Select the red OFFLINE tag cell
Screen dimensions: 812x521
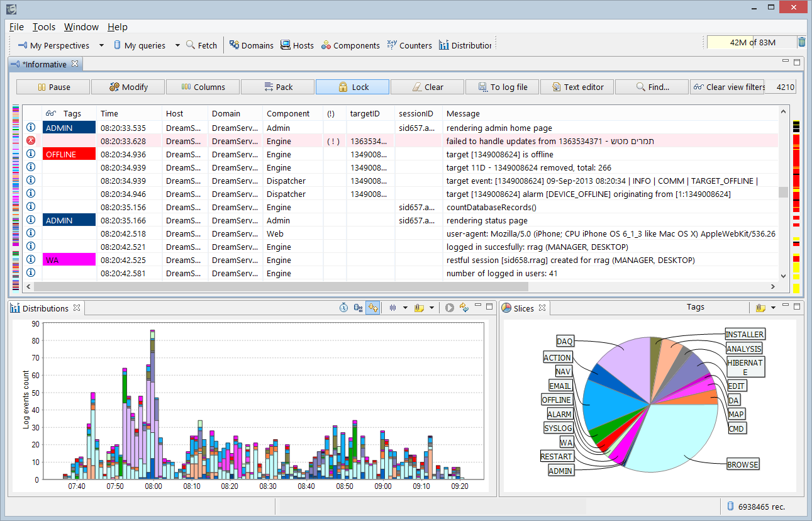pos(69,154)
